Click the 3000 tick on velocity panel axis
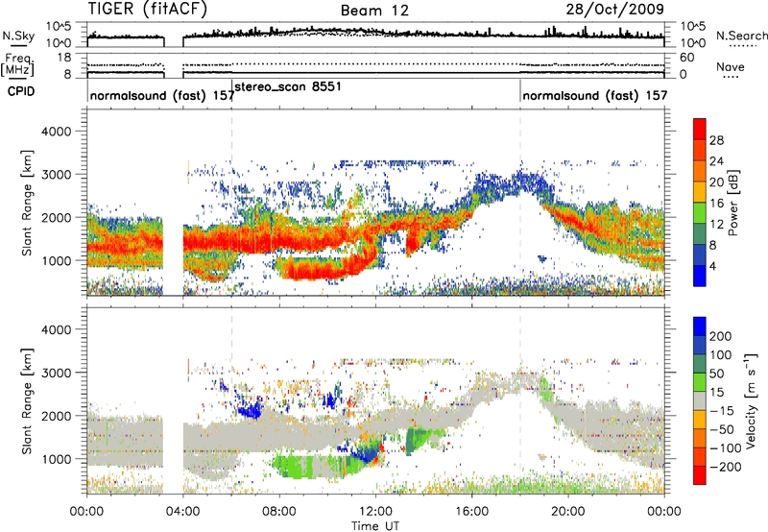 tap(56, 373)
